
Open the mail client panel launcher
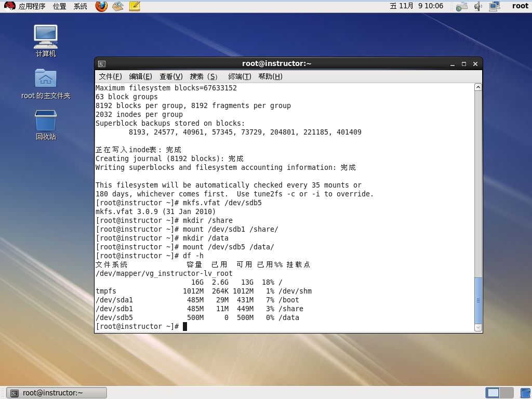[x=118, y=6]
